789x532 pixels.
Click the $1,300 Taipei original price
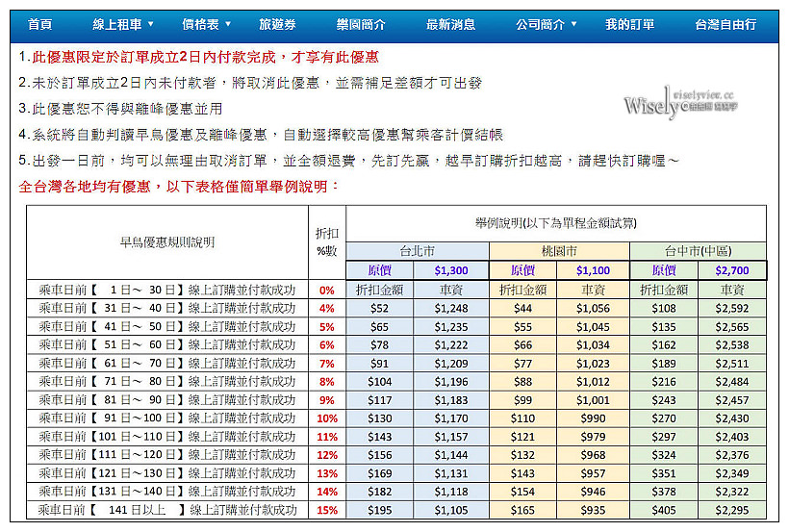click(x=451, y=270)
